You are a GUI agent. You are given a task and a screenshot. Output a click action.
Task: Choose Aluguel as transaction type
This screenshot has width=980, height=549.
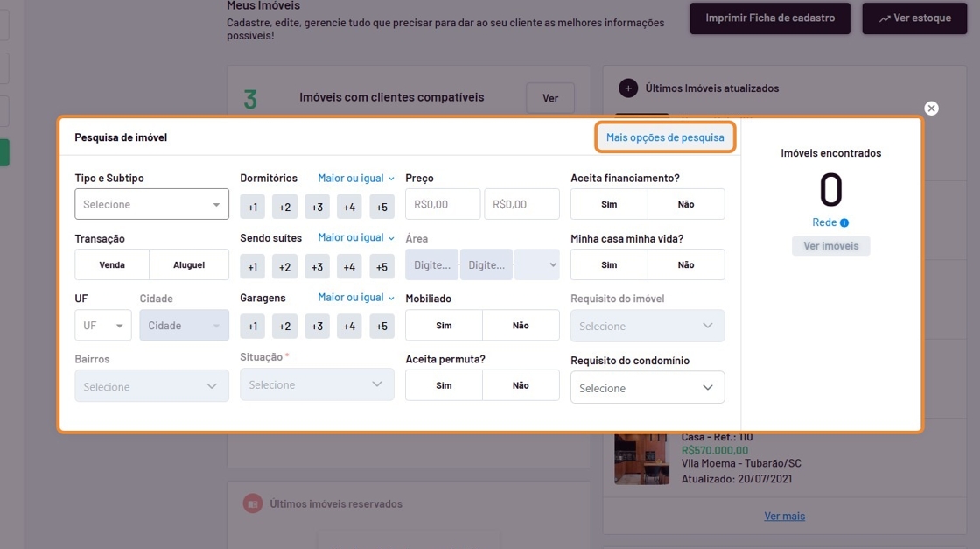click(x=189, y=264)
